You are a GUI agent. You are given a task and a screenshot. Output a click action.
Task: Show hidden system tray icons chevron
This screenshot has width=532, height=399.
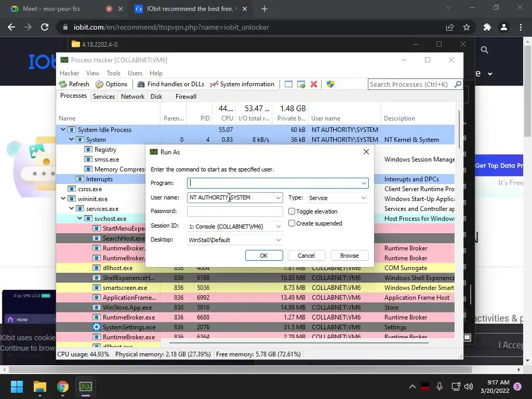click(x=412, y=387)
